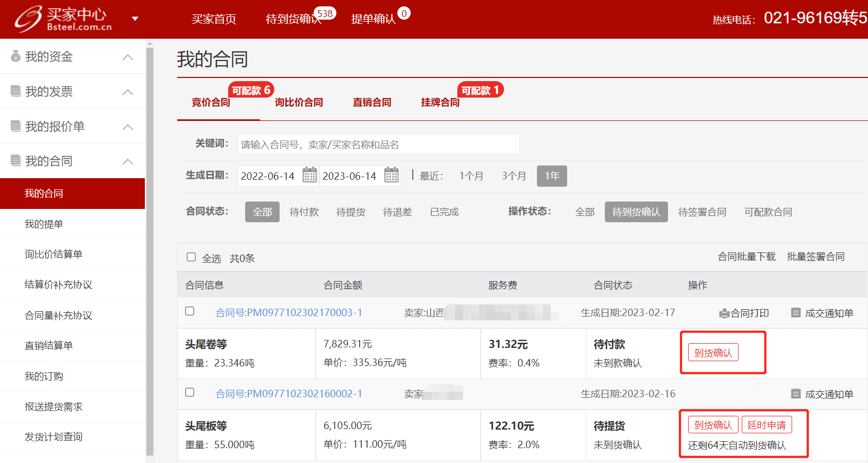Click the money bag icon beside 我的资金
This screenshot has width=868, height=463.
pos(15,56)
